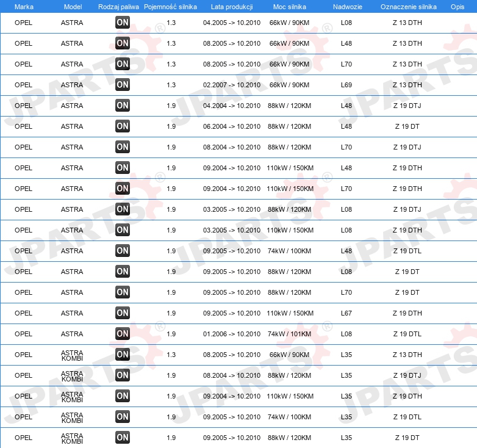477x448 pixels.
Task: Click the ON icon in the 03.2005 150KM L08 row
Action: (123, 229)
